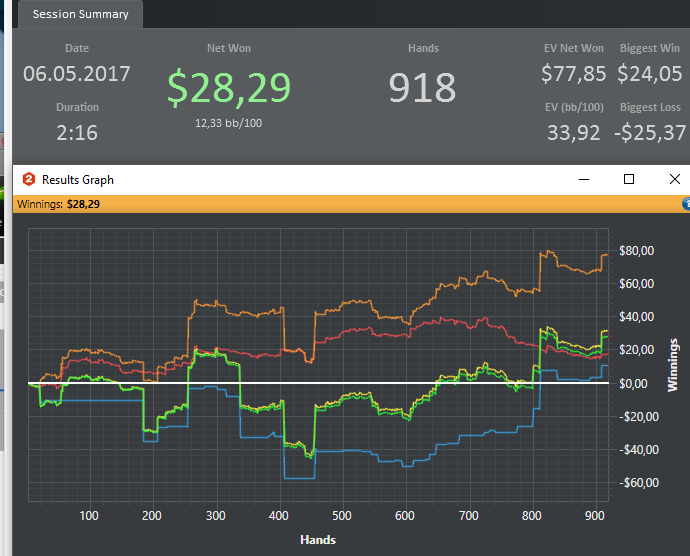
Task: Maximize the Results Graph window
Action: click(629, 179)
